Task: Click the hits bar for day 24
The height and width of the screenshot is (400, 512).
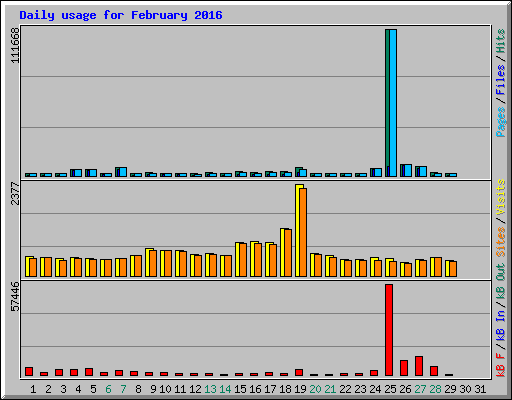Action: tap(376, 172)
